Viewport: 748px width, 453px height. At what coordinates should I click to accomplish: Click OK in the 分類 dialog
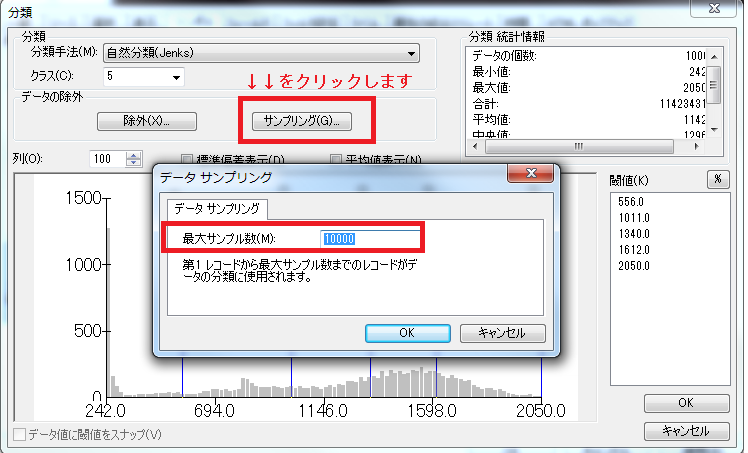coord(686,403)
